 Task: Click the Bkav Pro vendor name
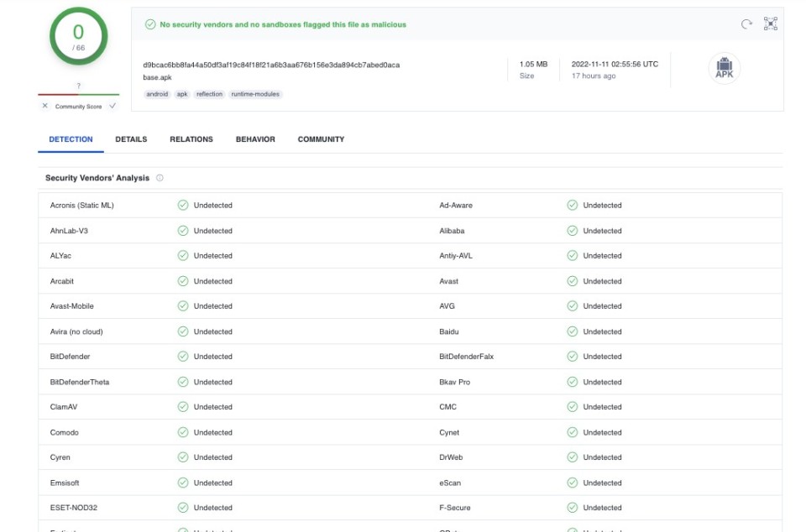point(455,382)
